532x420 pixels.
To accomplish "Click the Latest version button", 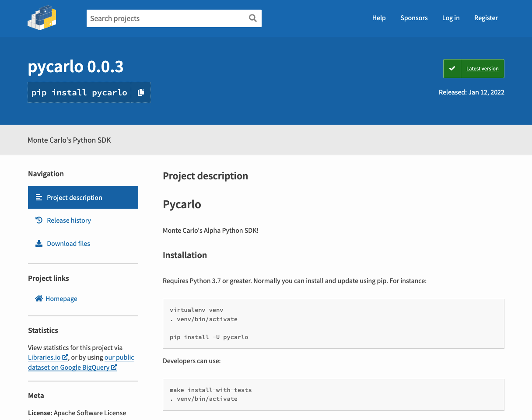I will pos(474,69).
